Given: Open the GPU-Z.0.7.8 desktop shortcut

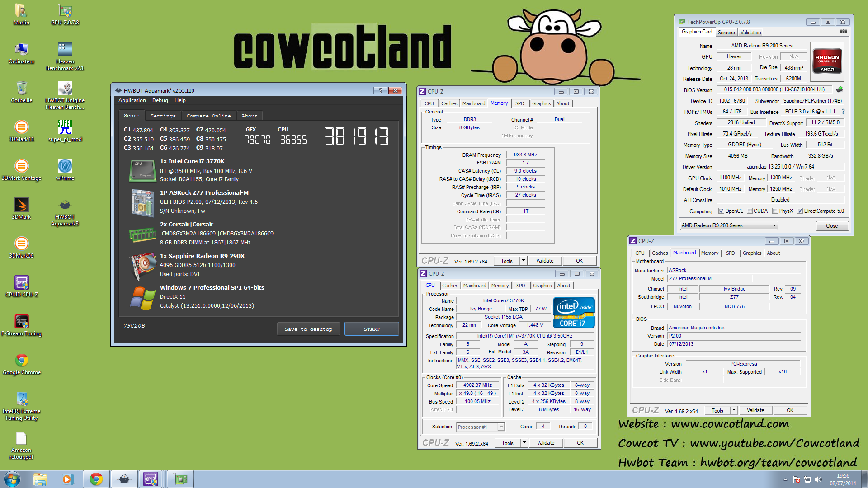Looking at the screenshot, I should [65, 14].
